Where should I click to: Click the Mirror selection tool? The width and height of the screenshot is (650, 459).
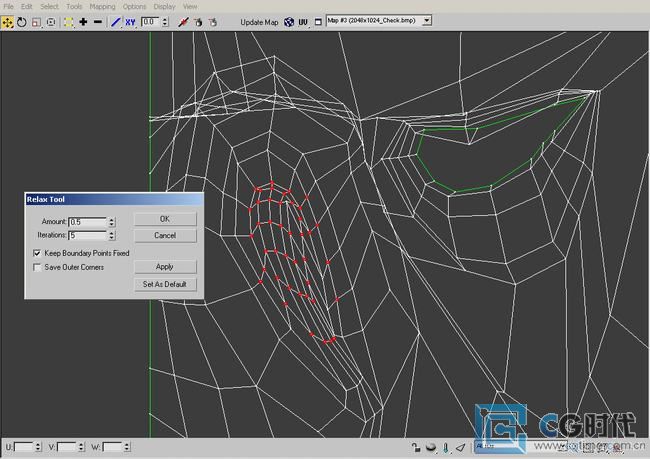coord(68,22)
